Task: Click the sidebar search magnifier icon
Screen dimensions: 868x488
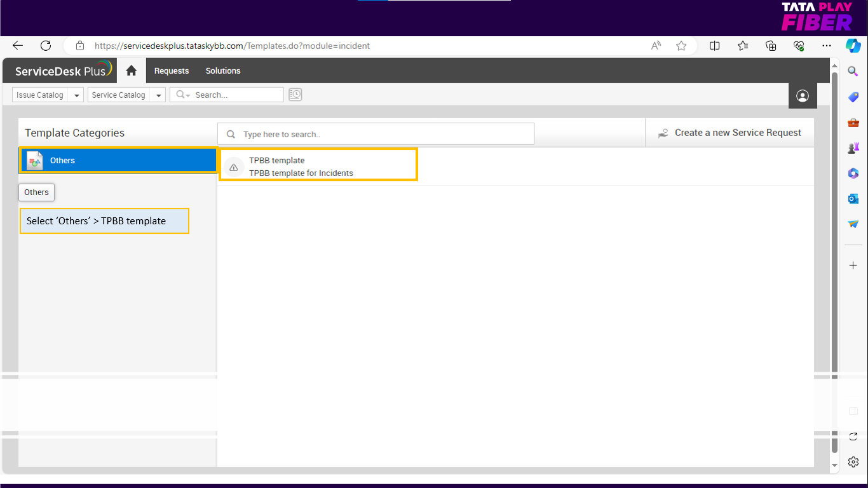Action: (x=853, y=71)
